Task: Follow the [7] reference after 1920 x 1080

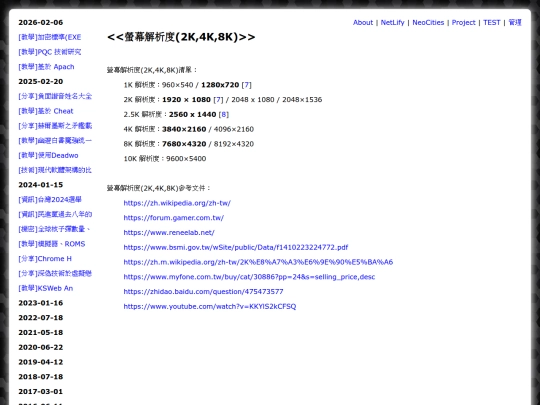Action: [218, 100]
